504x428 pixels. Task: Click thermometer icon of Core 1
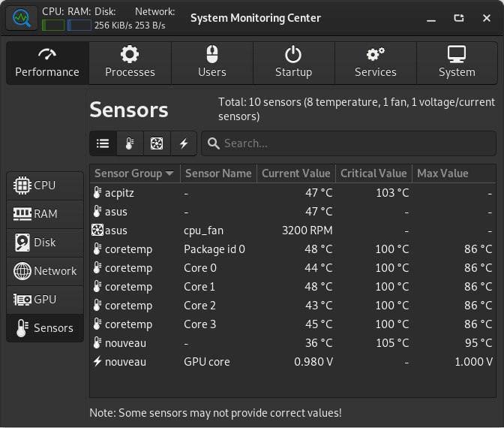click(x=97, y=286)
